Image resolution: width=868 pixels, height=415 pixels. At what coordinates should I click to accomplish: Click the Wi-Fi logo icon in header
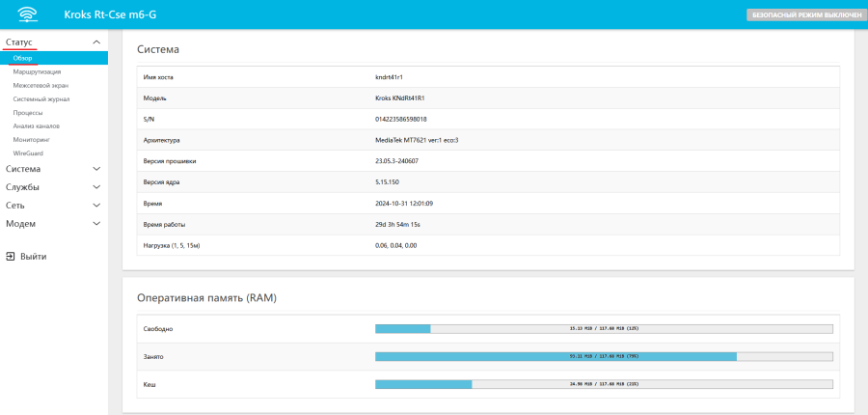[x=27, y=14]
